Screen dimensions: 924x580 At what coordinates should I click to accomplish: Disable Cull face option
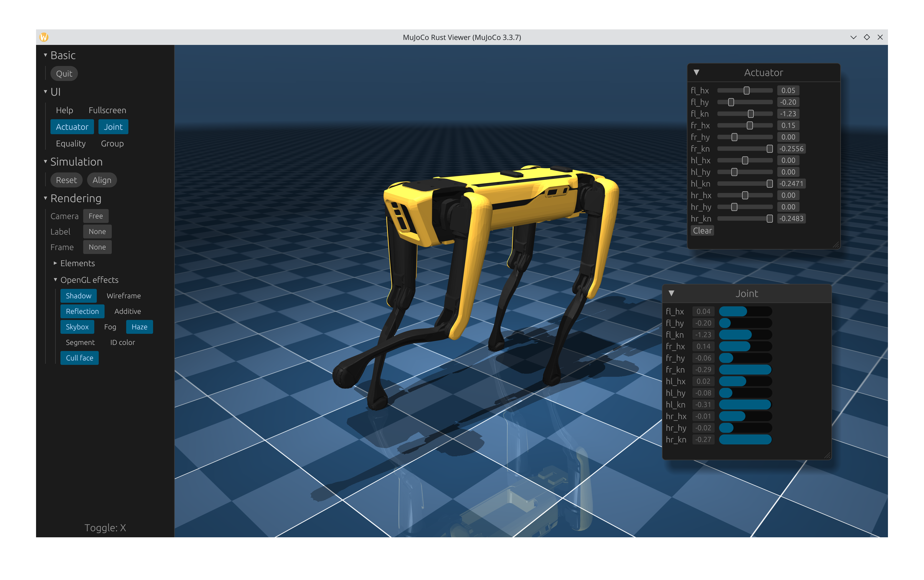[79, 358]
